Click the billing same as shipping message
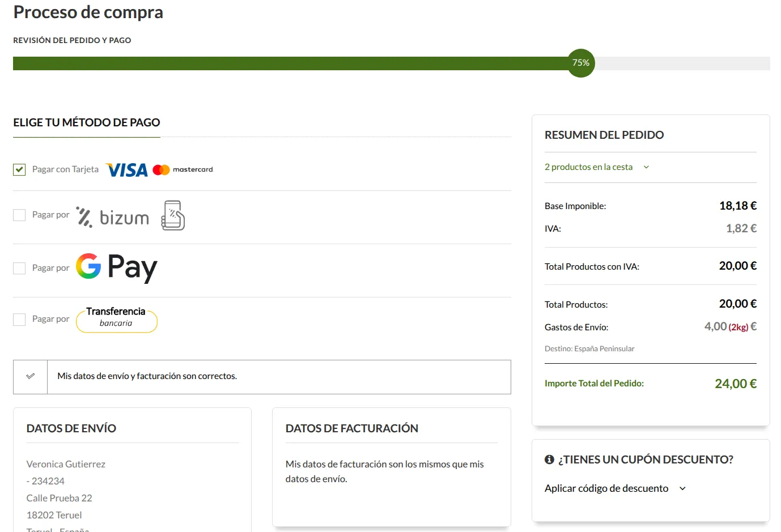Viewport: 781px width, 532px height. click(385, 471)
